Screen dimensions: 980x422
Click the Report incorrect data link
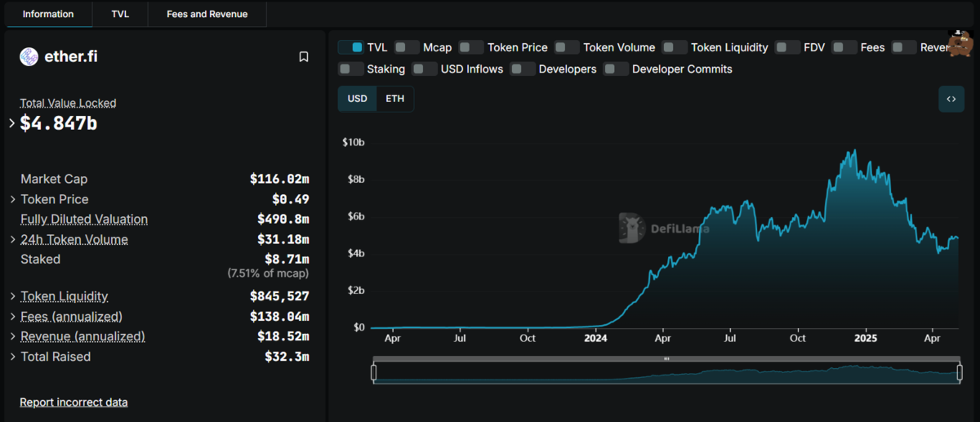coord(73,402)
